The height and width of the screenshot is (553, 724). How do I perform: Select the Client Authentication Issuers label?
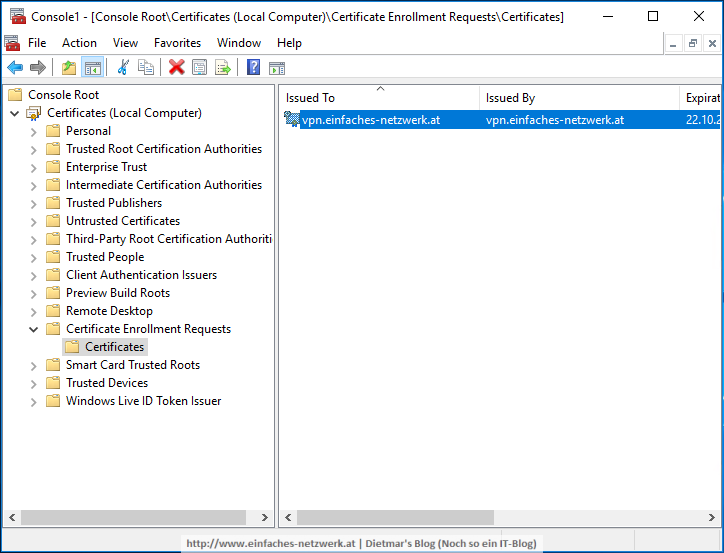pyautogui.click(x=141, y=275)
